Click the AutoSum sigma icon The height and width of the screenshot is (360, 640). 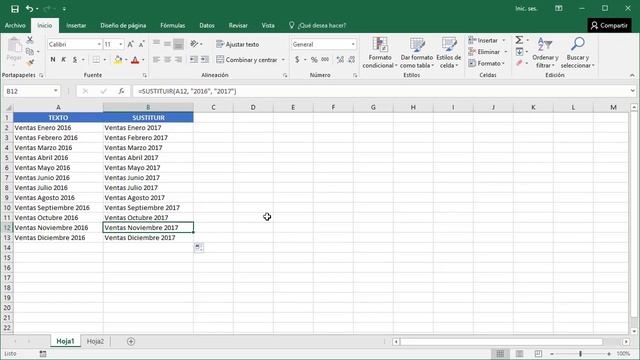point(519,40)
